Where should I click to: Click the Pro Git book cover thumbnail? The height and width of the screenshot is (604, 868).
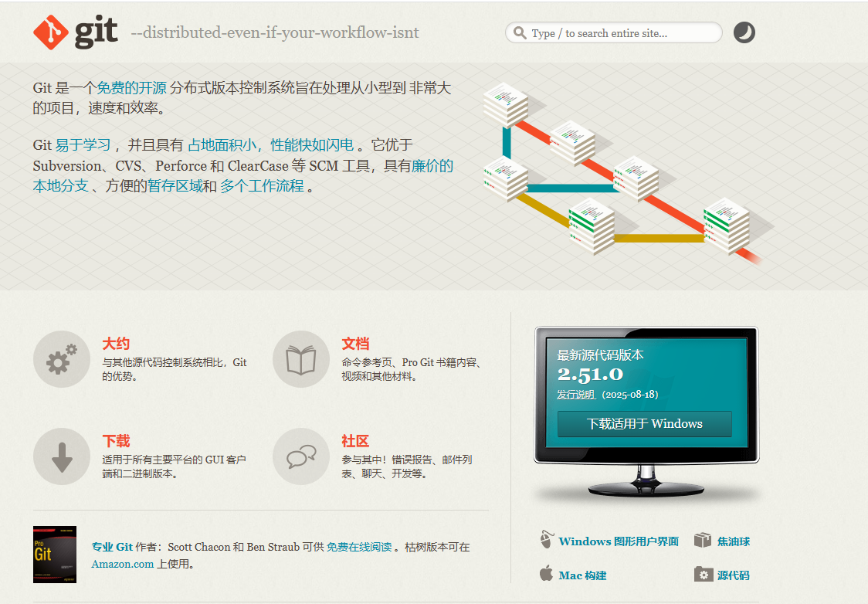pos(55,554)
